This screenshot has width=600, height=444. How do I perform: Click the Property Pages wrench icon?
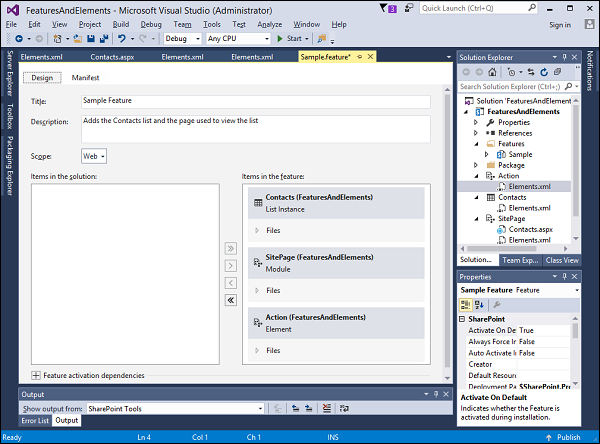tap(497, 305)
